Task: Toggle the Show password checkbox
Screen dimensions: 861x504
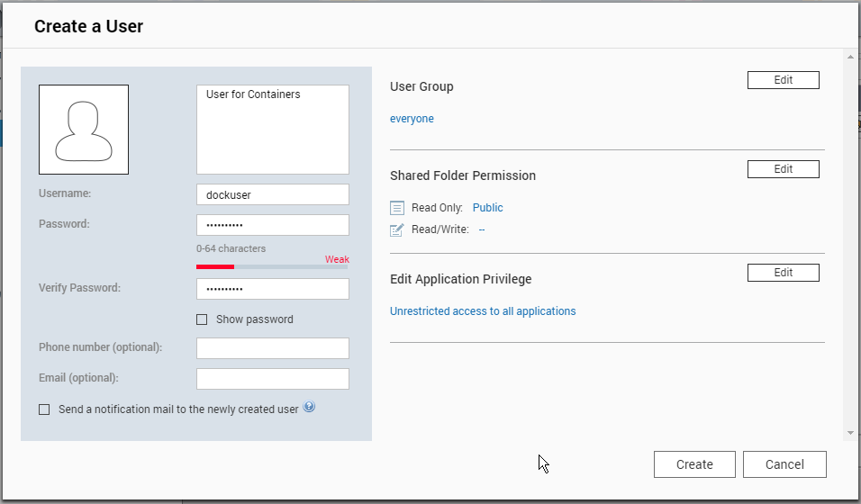Action: pos(202,319)
